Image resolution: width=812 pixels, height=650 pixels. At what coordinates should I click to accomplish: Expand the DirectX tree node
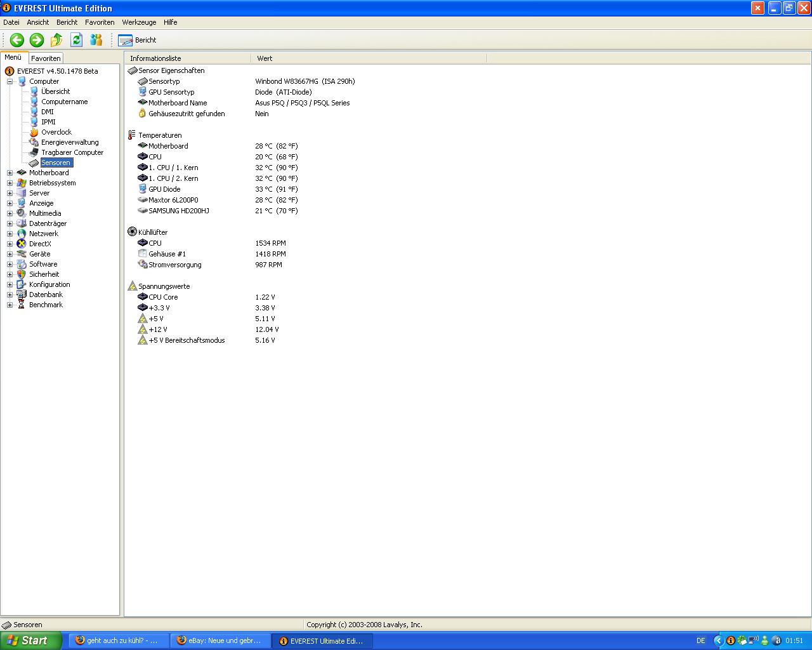pyautogui.click(x=10, y=244)
